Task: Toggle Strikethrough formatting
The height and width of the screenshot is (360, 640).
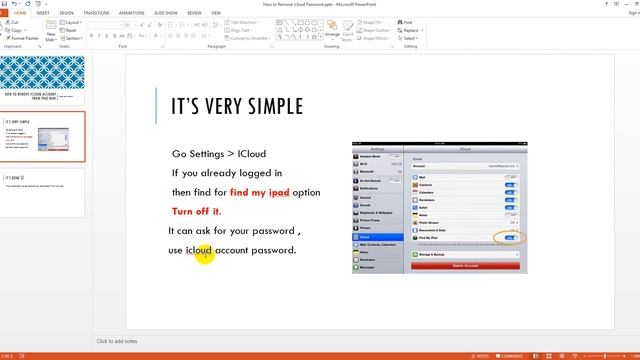Action: pyautogui.click(x=122, y=36)
